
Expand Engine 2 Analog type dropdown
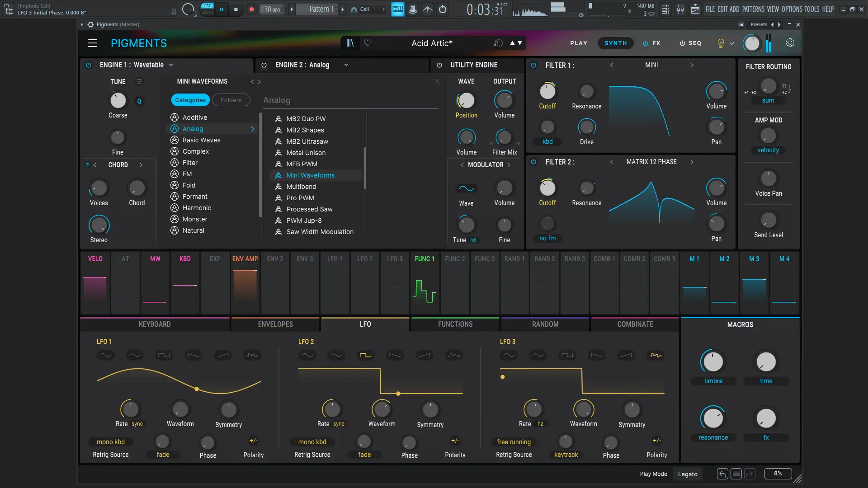[x=346, y=65]
